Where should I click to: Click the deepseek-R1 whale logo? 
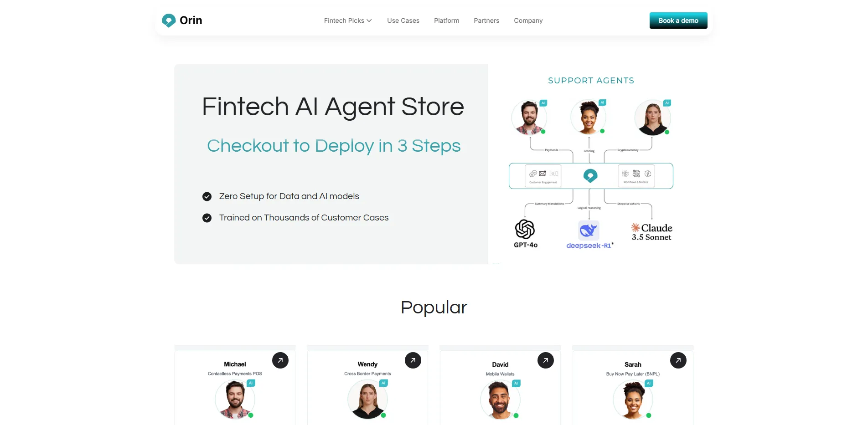pyautogui.click(x=589, y=230)
